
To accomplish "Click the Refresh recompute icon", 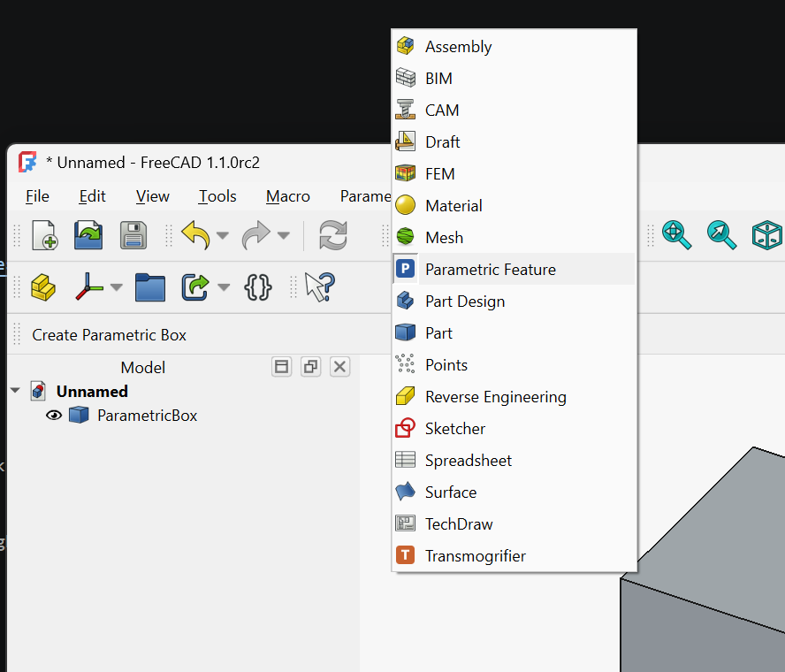I will point(333,235).
